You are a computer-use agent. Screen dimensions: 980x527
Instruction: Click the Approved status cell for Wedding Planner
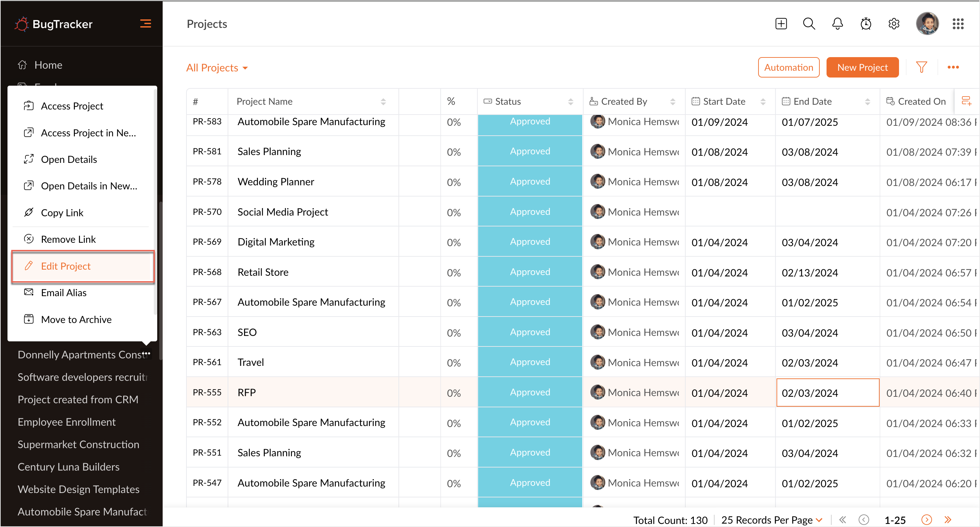pyautogui.click(x=529, y=181)
